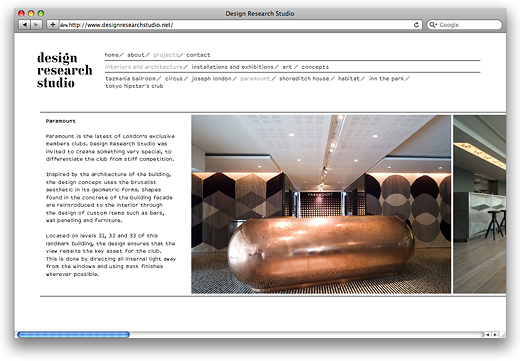
Task: Select the concepts category link
Action: tap(315, 67)
